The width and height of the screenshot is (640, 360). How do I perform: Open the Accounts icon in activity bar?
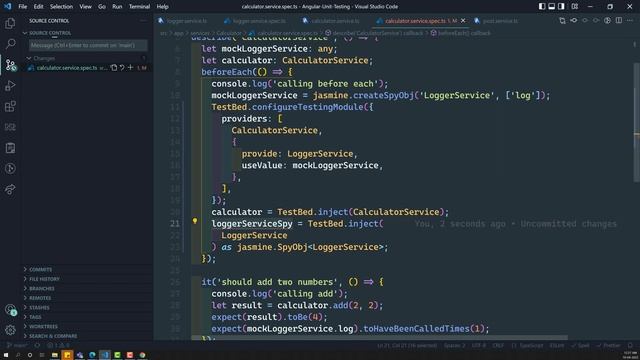pyautogui.click(x=11, y=310)
